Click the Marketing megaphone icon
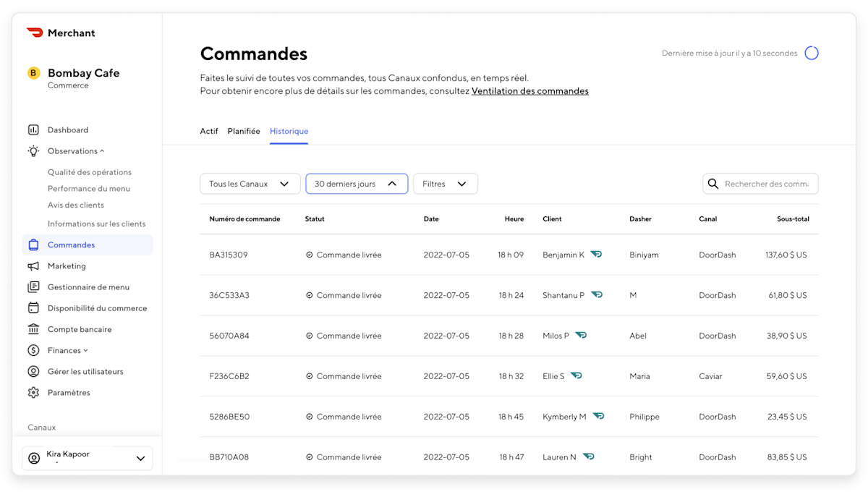 click(33, 266)
